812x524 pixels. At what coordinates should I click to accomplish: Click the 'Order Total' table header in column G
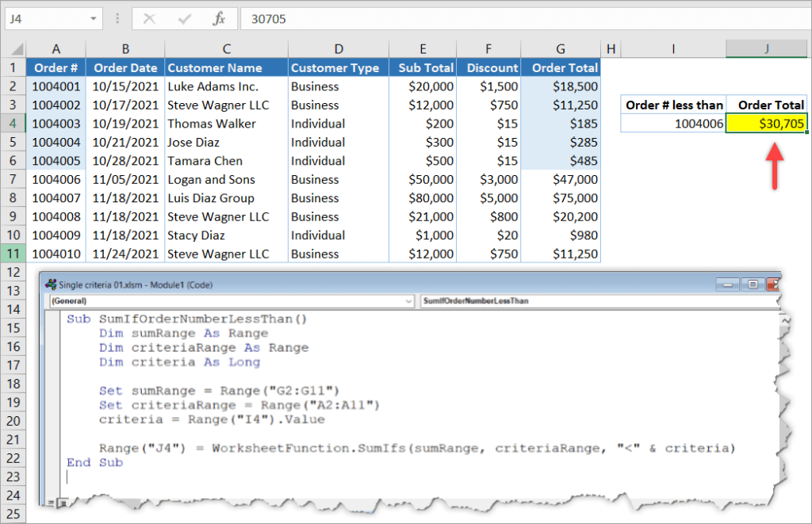561,68
